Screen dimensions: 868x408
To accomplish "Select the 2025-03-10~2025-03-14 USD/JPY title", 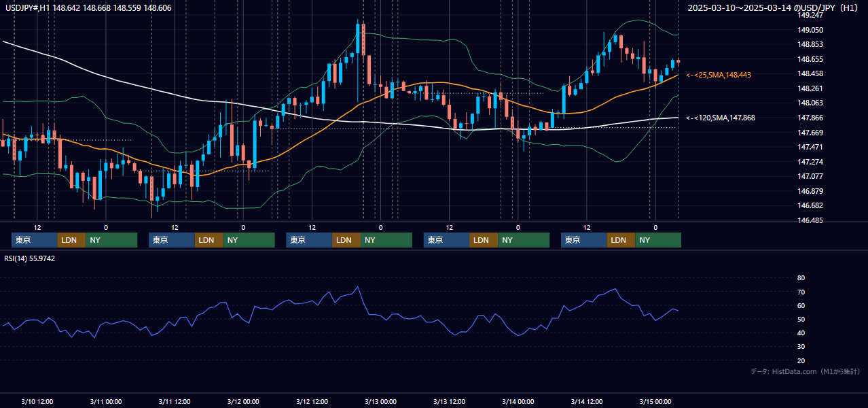I will (x=774, y=7).
